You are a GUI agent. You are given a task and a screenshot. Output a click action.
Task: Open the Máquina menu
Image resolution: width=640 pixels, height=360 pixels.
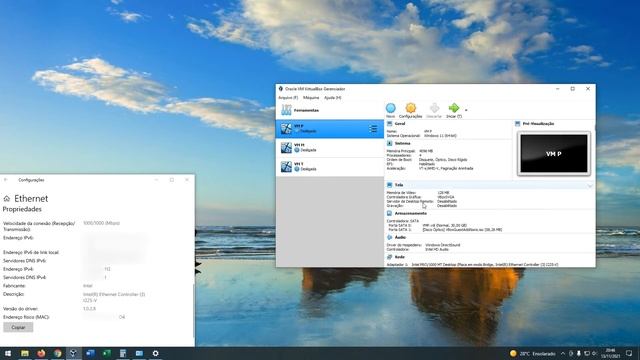311,98
